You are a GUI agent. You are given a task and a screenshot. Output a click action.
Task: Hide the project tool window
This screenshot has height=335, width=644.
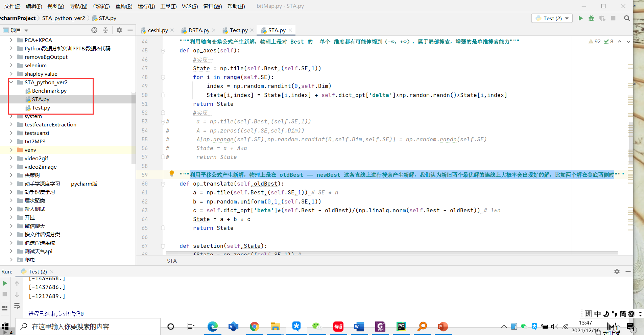tap(130, 30)
